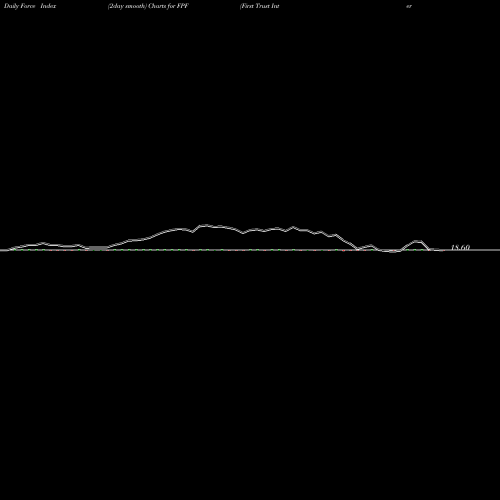Click the 'Daily Force Index' title text

[30, 6]
